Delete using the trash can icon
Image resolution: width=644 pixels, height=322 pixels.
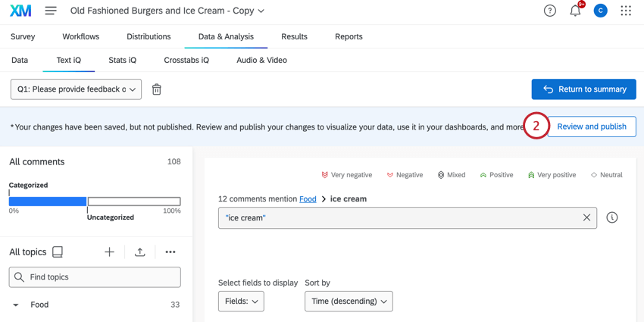click(157, 89)
